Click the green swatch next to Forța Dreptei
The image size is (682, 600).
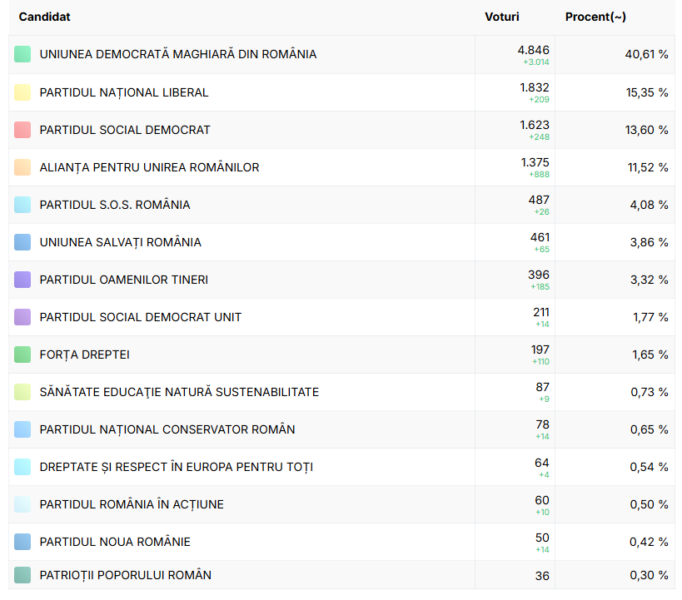point(22,355)
